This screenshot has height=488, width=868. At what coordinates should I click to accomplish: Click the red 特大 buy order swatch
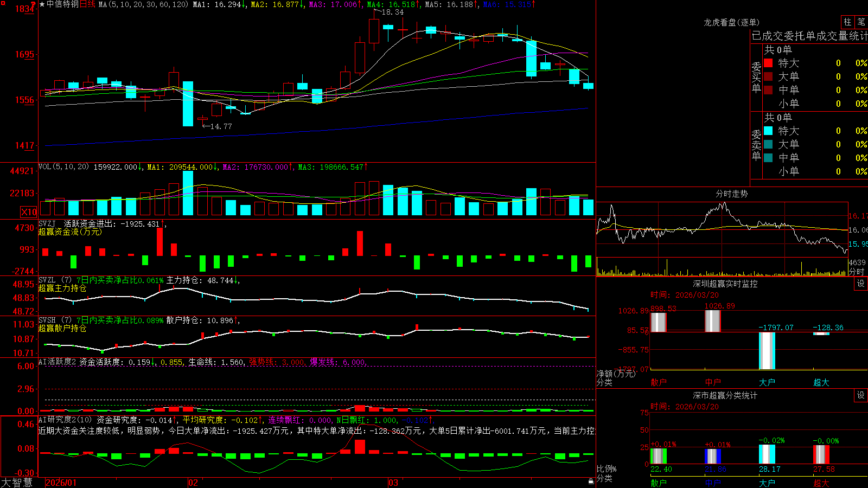pos(768,63)
